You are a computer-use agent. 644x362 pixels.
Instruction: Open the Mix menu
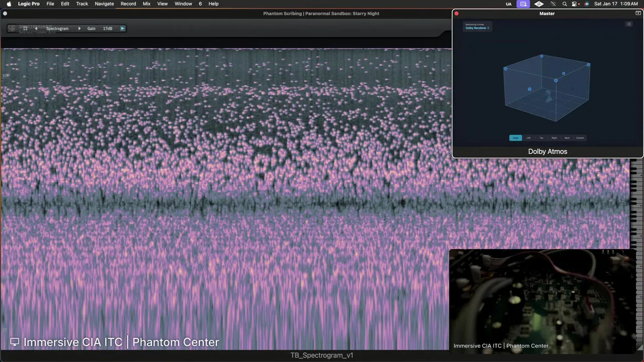point(146,4)
